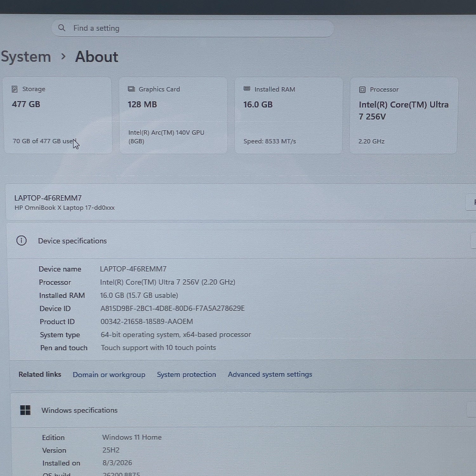This screenshot has height=476, width=476.
Task: Click the Windows logo icon
Action: point(25,410)
